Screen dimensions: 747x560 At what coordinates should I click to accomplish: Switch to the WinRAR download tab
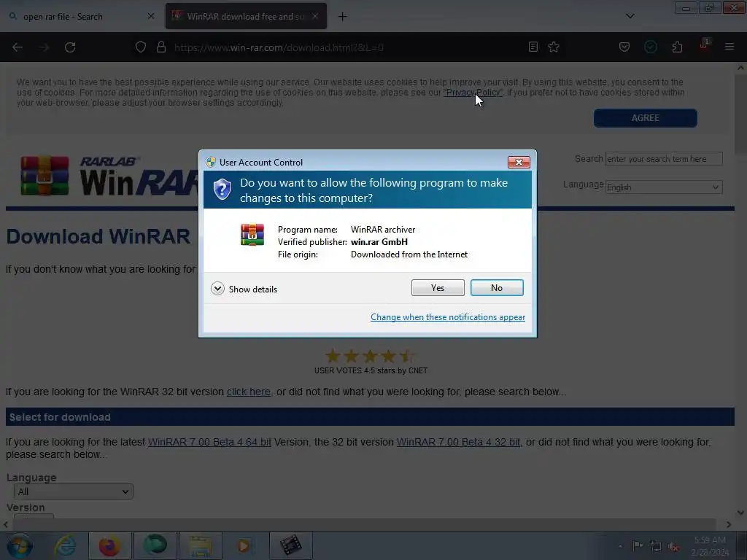click(x=245, y=17)
